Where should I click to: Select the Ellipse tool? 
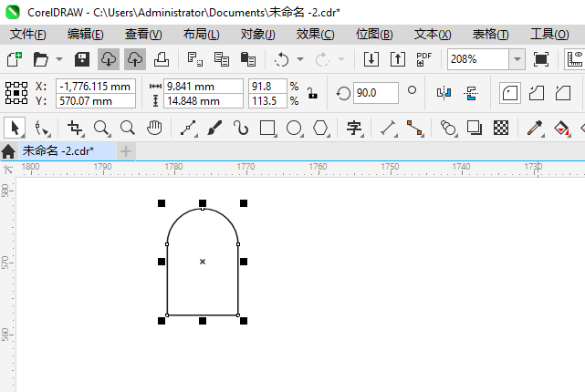click(x=294, y=128)
